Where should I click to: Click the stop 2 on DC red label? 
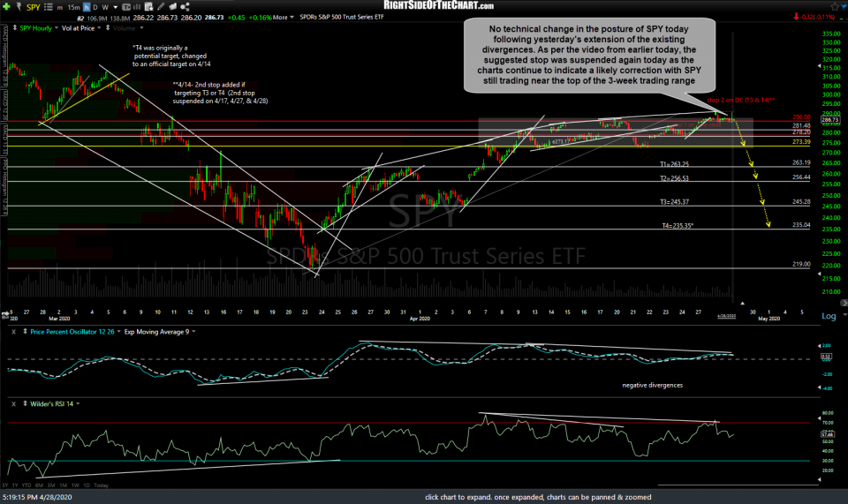click(x=740, y=101)
